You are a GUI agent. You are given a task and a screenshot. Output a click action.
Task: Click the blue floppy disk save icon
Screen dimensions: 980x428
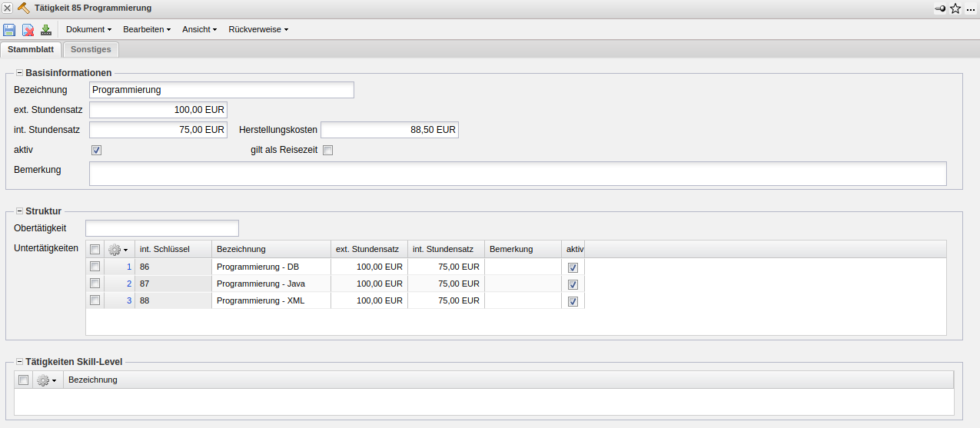point(9,30)
